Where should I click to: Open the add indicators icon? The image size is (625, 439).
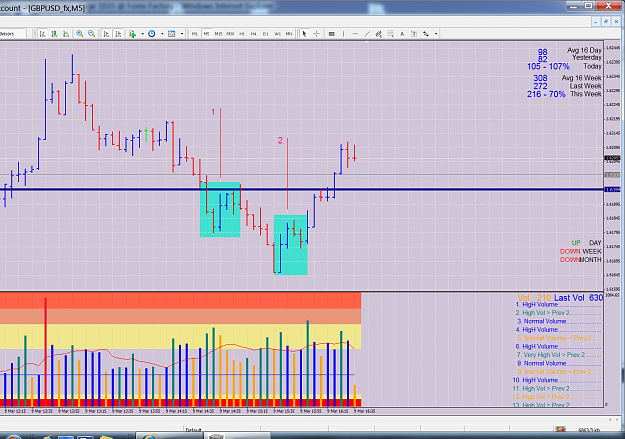coord(132,34)
